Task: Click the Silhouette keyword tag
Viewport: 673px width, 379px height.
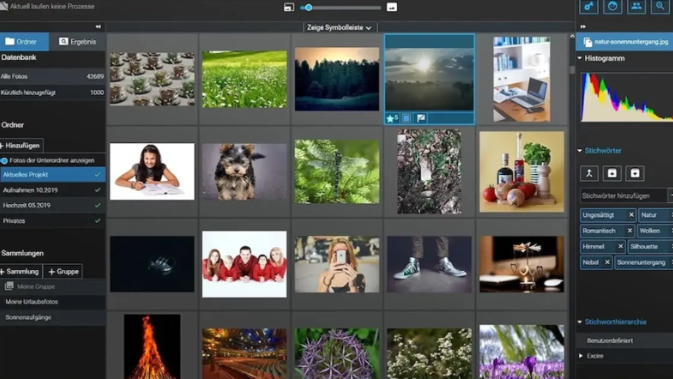Action: [650, 246]
